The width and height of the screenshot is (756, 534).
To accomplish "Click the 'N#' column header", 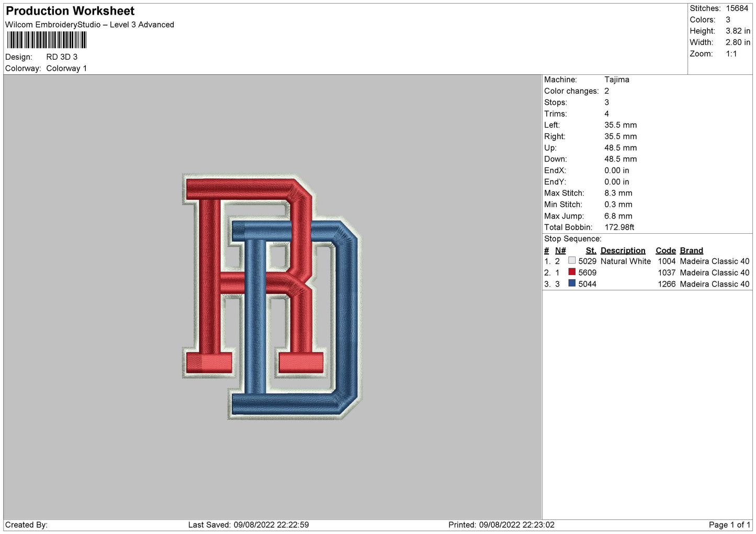I will (x=560, y=251).
